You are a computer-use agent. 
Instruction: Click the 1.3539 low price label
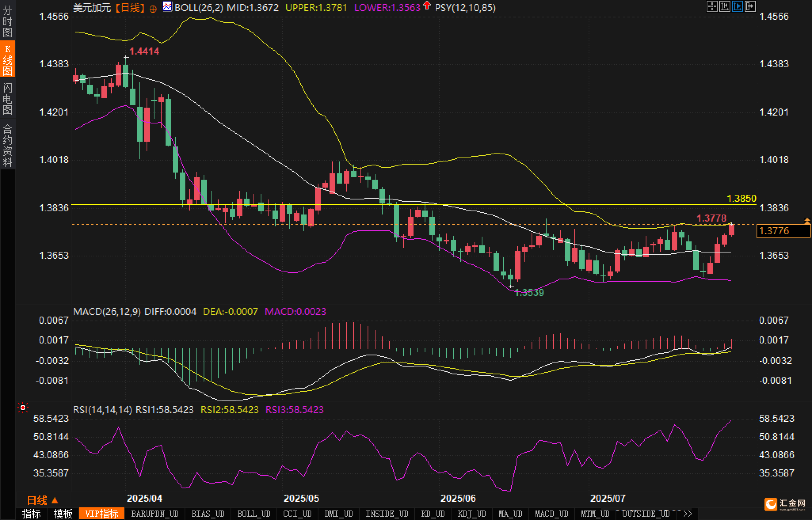529,292
